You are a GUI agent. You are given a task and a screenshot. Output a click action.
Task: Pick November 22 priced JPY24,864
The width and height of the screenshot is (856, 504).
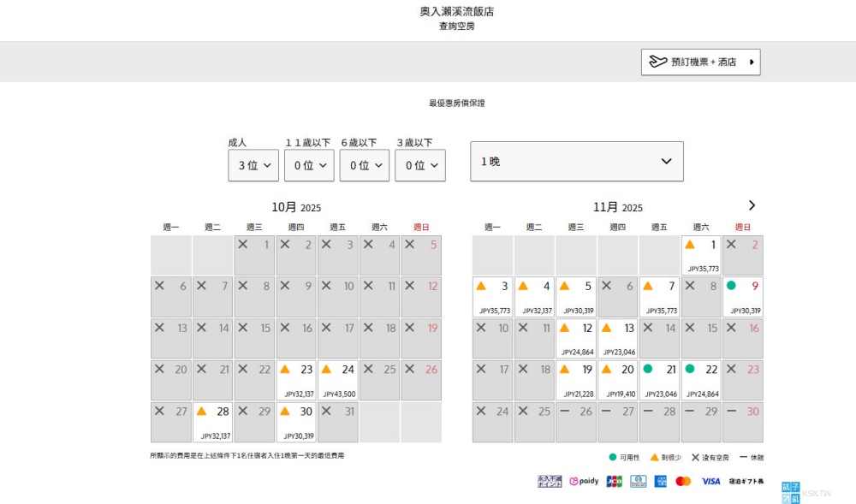coord(700,380)
